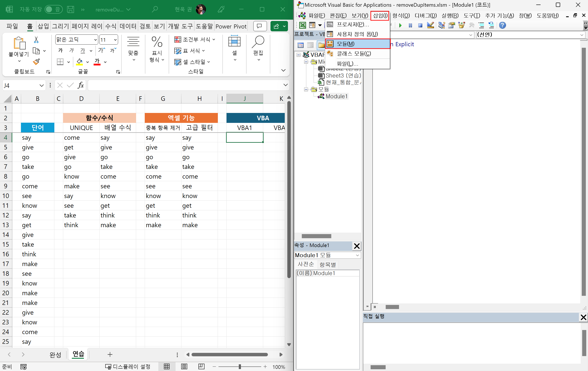Click the Format Painter brush icon
The height and width of the screenshot is (371, 588).
pos(36,62)
